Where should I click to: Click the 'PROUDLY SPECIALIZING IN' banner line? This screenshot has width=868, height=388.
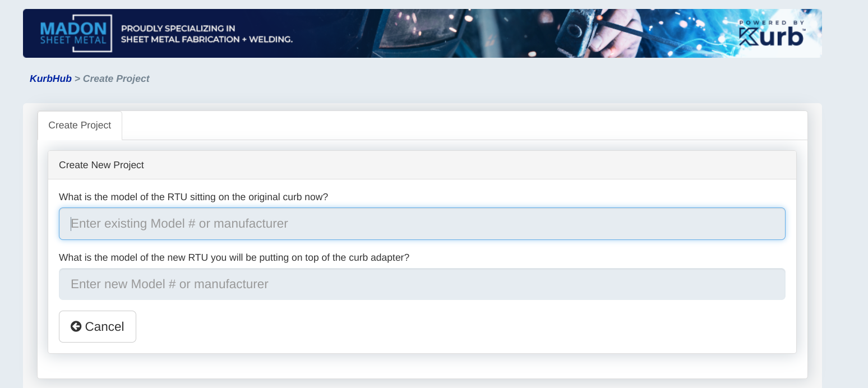(x=178, y=28)
